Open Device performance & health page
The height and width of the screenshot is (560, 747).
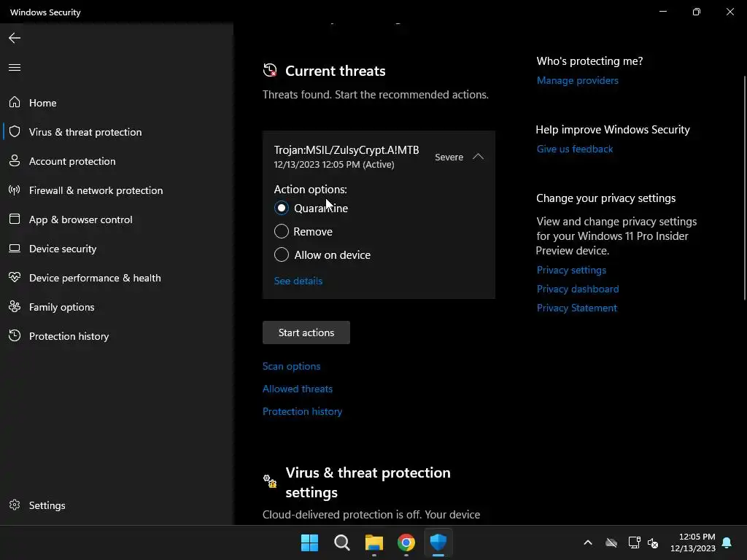pyautogui.click(x=117, y=278)
